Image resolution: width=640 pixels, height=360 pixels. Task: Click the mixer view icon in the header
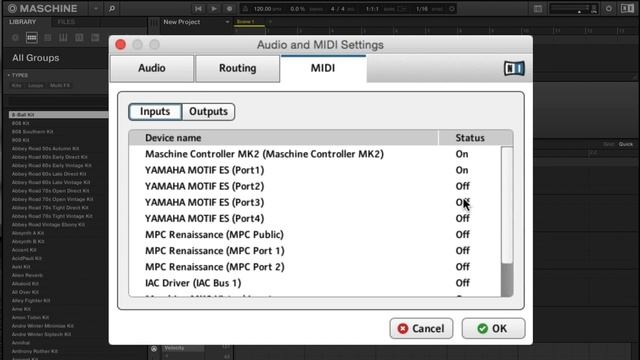(x=538, y=9)
